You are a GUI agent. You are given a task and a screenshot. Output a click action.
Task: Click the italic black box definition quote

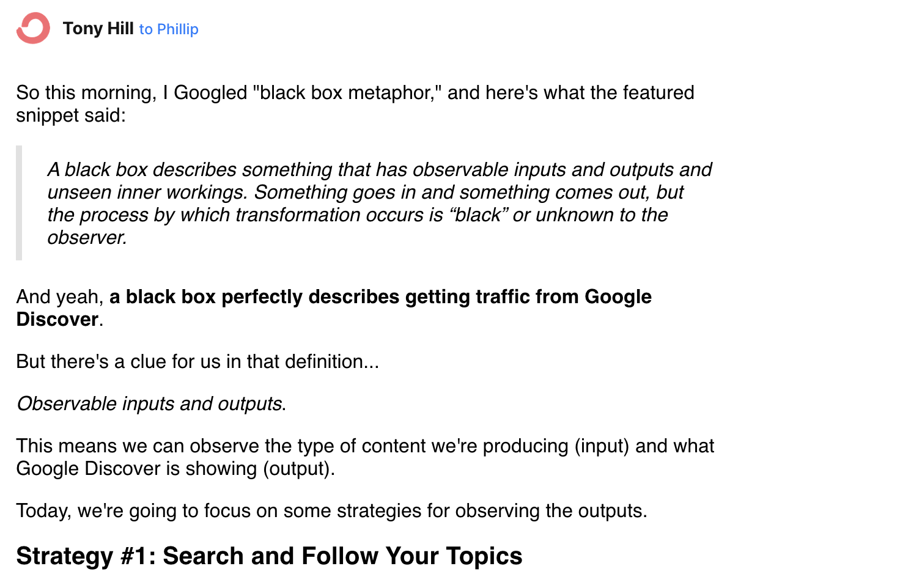pos(380,204)
